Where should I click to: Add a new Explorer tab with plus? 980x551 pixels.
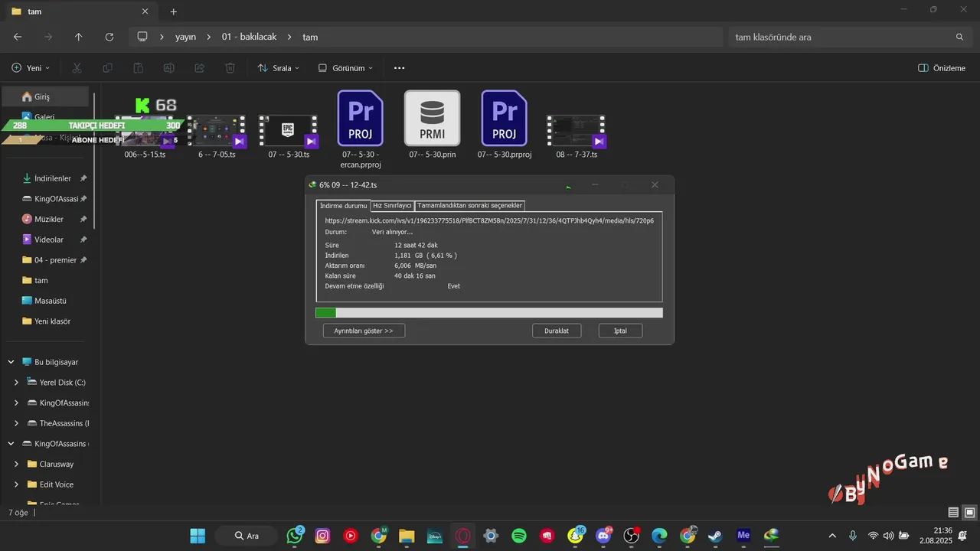click(x=173, y=11)
